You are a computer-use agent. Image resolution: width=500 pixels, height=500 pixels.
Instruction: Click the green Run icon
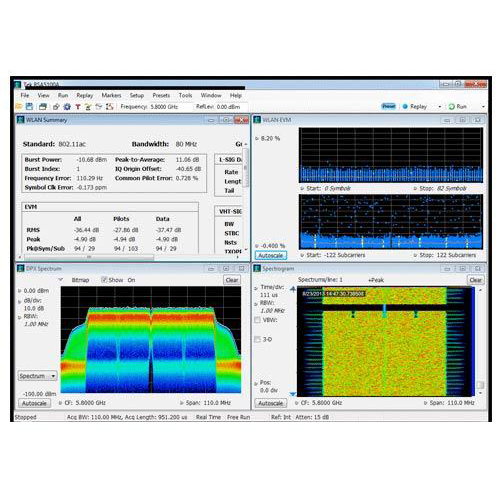(x=452, y=106)
